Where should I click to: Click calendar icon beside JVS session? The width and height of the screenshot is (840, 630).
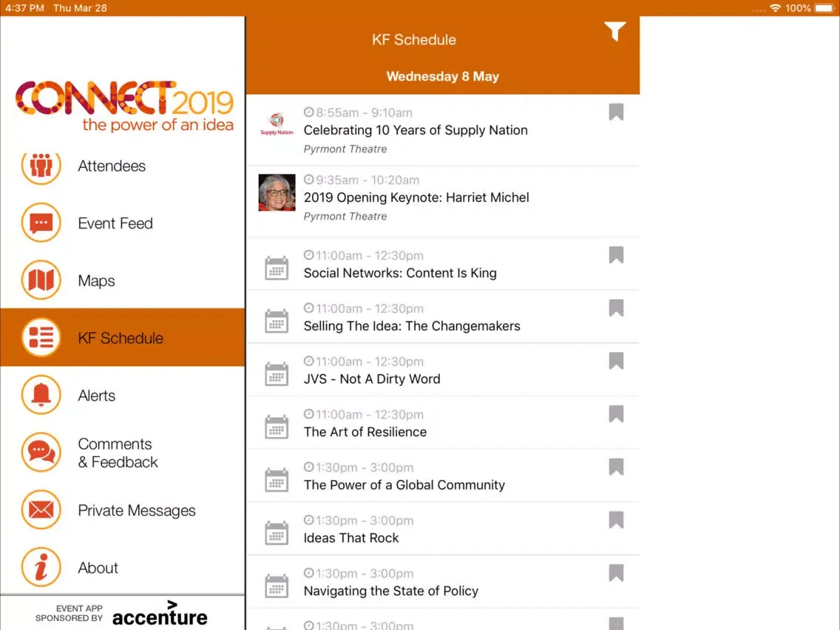(277, 374)
